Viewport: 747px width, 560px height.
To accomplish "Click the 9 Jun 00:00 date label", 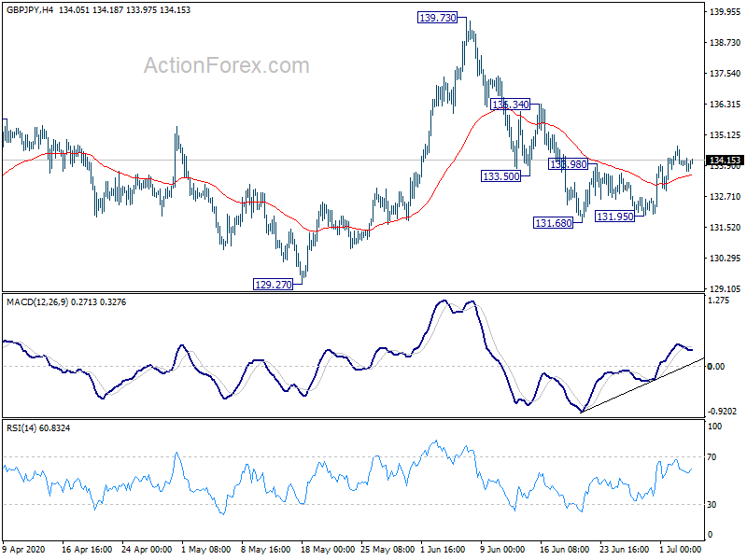I will (x=502, y=550).
